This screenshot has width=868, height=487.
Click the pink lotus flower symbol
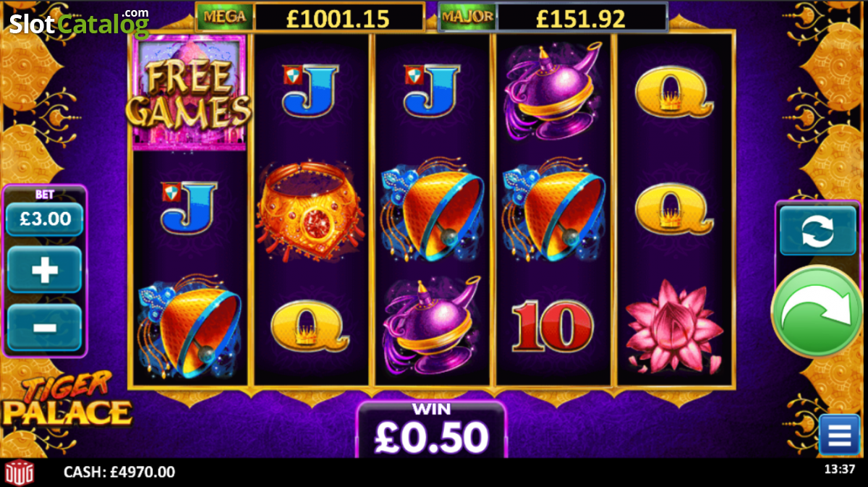pyautogui.click(x=674, y=328)
